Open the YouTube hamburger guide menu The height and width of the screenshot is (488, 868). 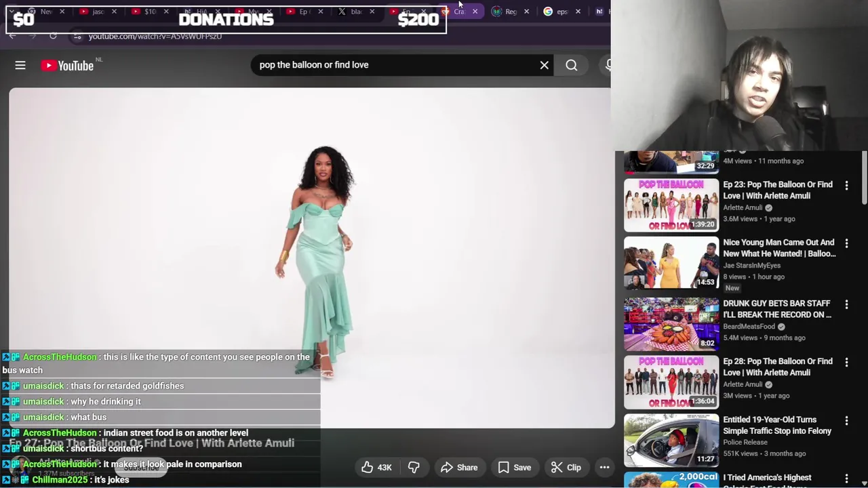point(20,65)
